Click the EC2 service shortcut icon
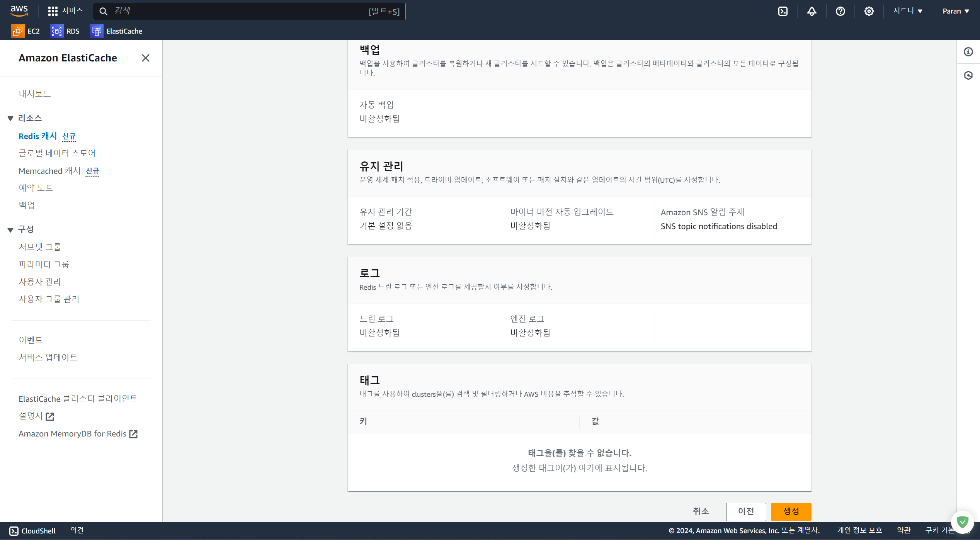 (17, 31)
